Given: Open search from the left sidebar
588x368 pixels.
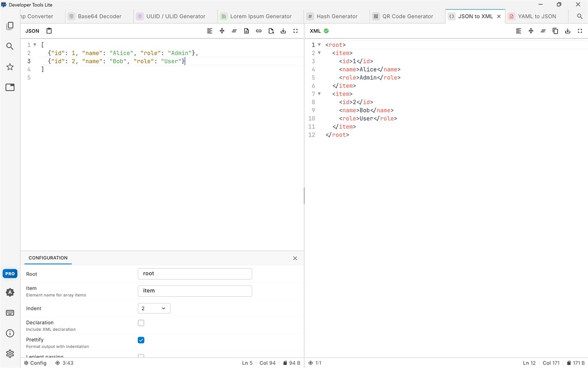Looking at the screenshot, I should coord(10,46).
